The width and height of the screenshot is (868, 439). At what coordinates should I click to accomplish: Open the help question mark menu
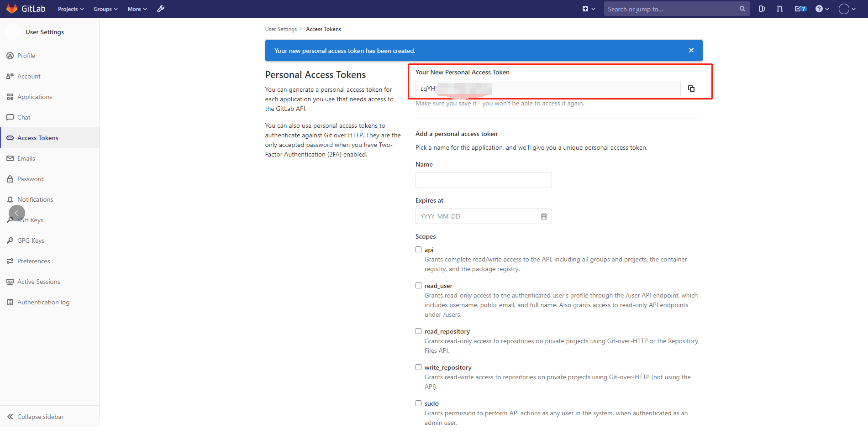coord(822,9)
